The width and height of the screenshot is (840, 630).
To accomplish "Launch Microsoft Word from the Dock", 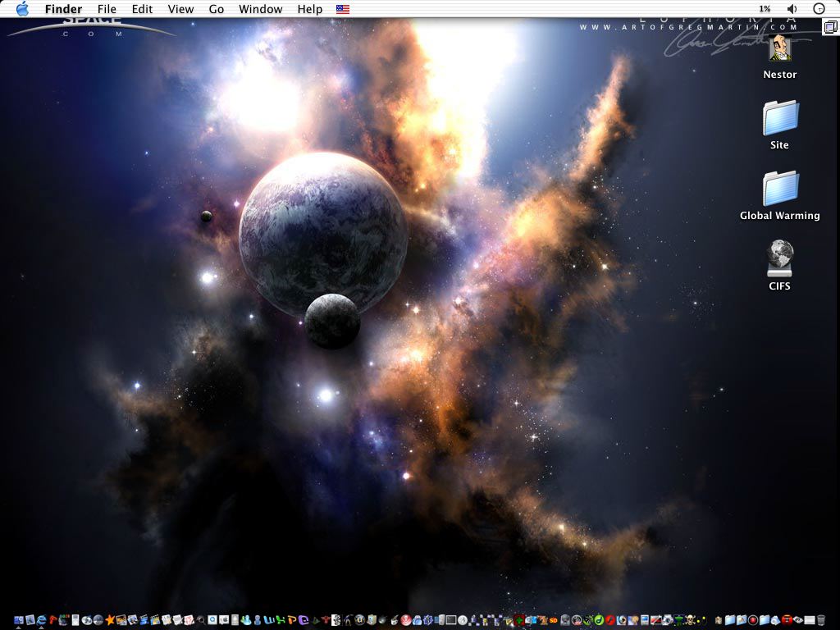I will [x=268, y=620].
